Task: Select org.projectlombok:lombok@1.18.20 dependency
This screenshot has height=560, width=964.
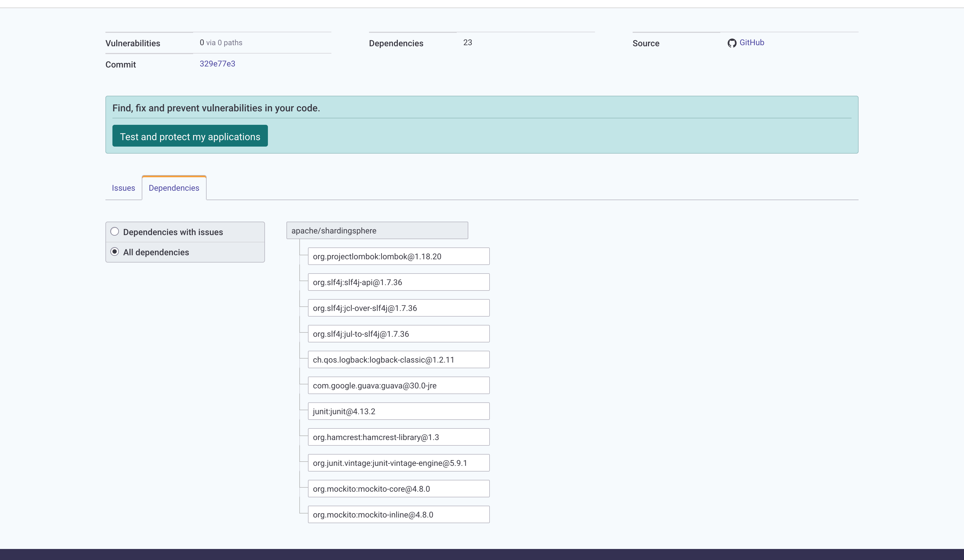Action: pos(398,256)
